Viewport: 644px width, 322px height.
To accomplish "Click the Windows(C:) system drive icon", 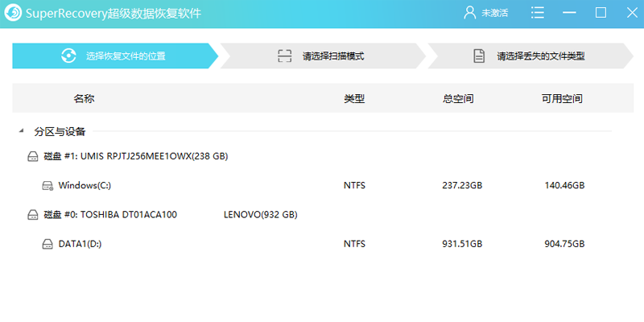I will point(47,186).
